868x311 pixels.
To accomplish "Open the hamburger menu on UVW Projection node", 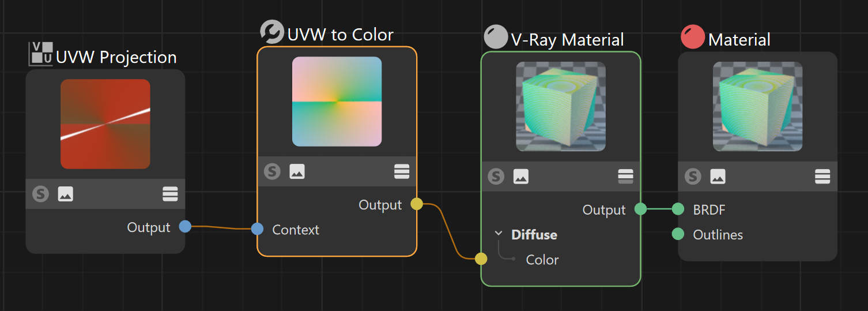I will (171, 194).
